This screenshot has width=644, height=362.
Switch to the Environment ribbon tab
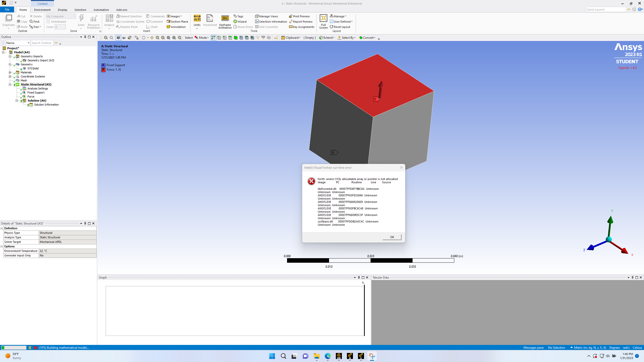coord(42,10)
